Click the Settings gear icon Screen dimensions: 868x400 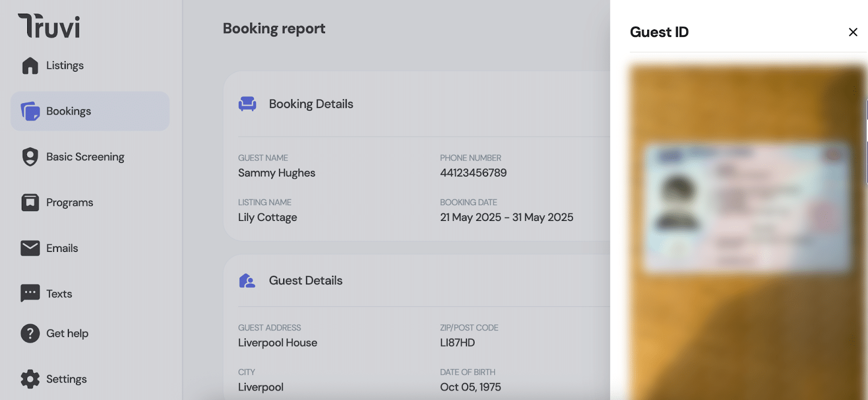tap(30, 379)
